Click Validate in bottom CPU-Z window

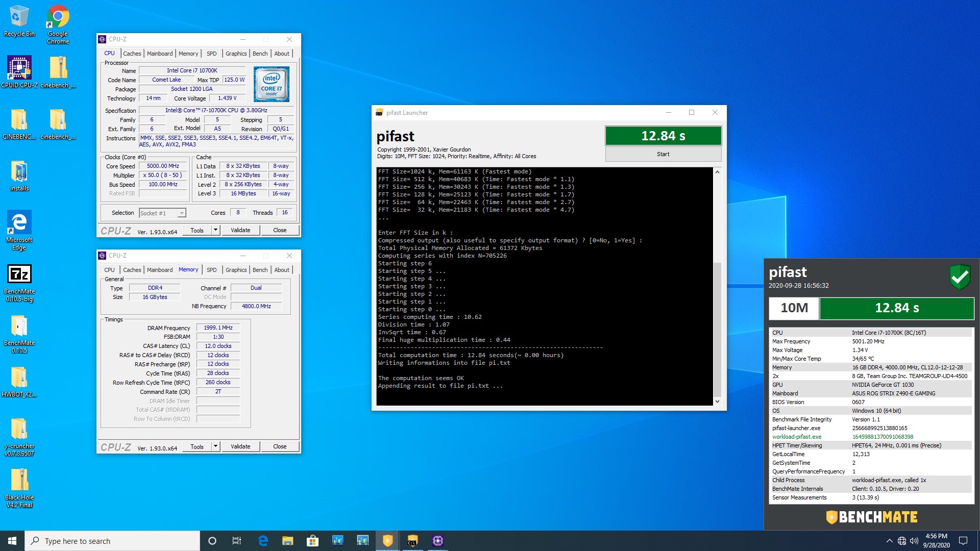pos(240,446)
